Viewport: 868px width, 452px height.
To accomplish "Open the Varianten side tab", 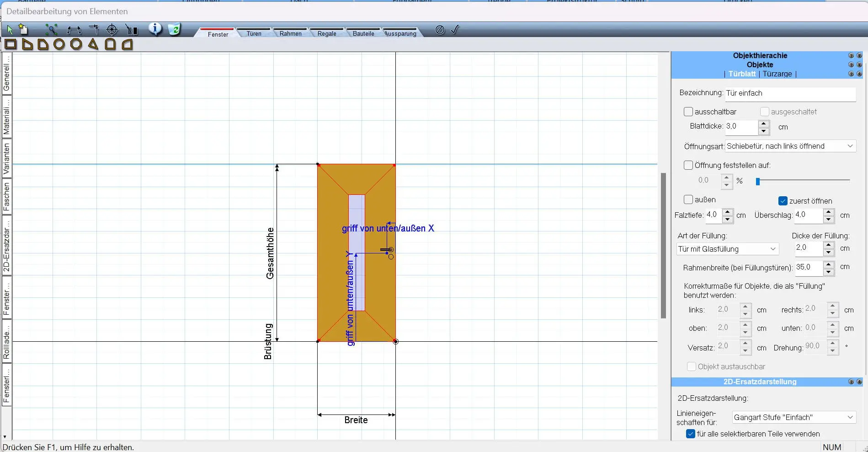I will click(x=6, y=158).
